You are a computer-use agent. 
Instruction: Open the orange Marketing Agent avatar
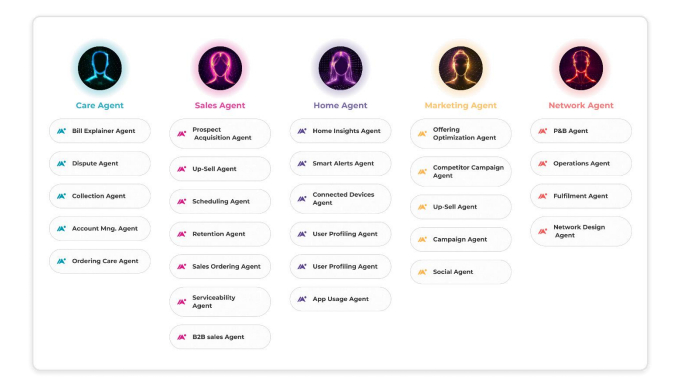(461, 68)
